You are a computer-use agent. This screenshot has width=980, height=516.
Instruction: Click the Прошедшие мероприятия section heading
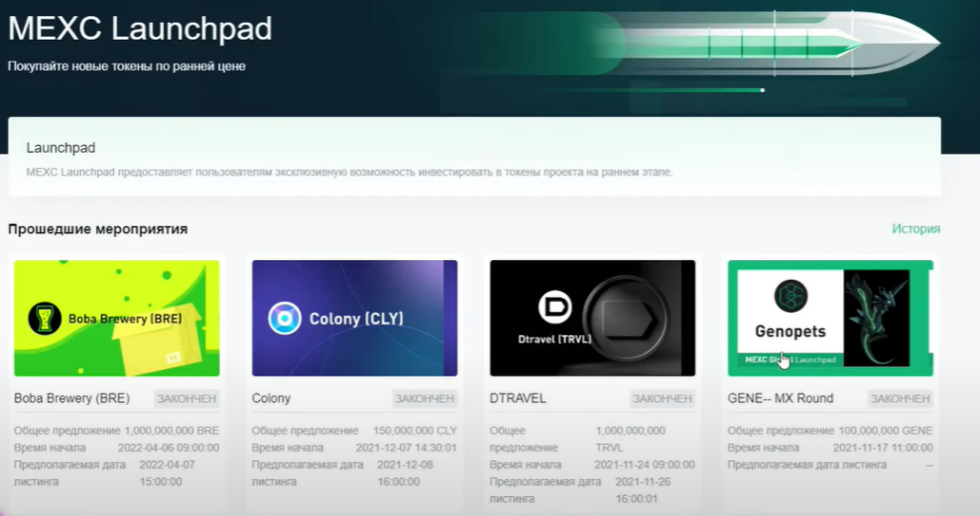pyautogui.click(x=97, y=229)
